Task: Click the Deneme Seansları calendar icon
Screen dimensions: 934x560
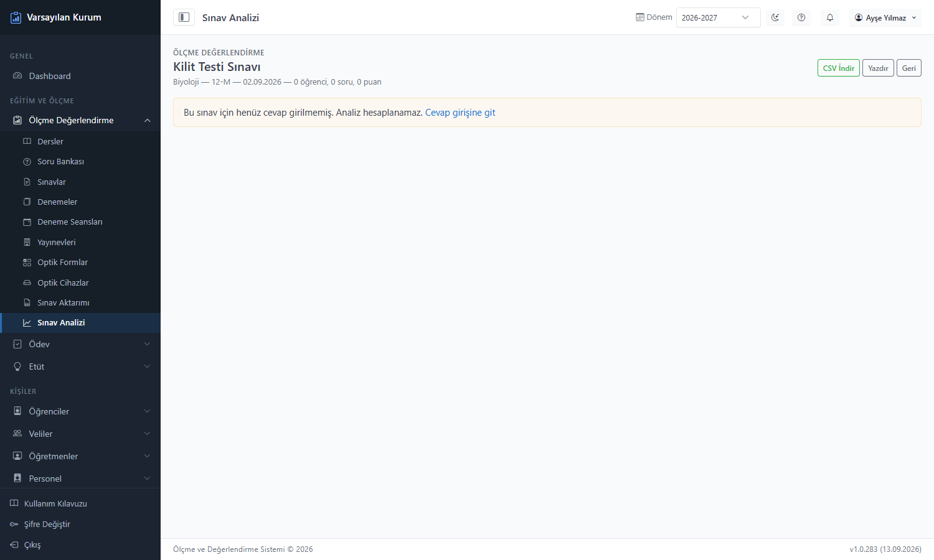Action: 27,222
